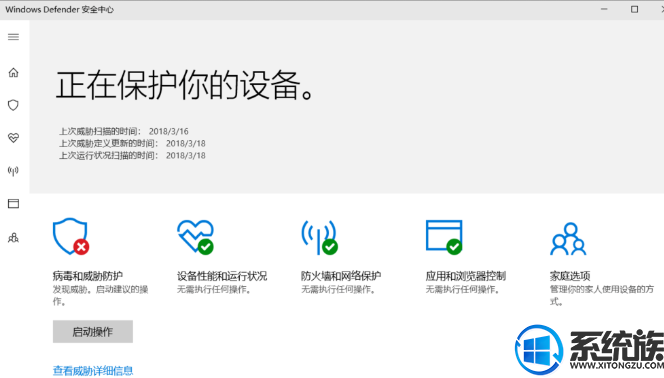Open the hamburger navigation menu
Image resolution: width=664 pixels, height=378 pixels.
(14, 37)
